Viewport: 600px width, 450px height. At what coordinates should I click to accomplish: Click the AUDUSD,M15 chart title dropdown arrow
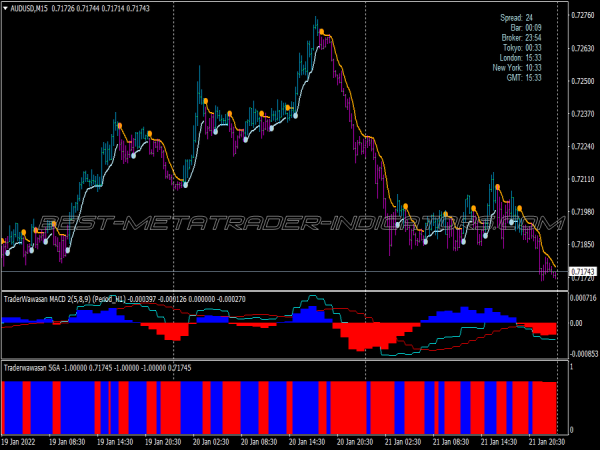(5, 8)
